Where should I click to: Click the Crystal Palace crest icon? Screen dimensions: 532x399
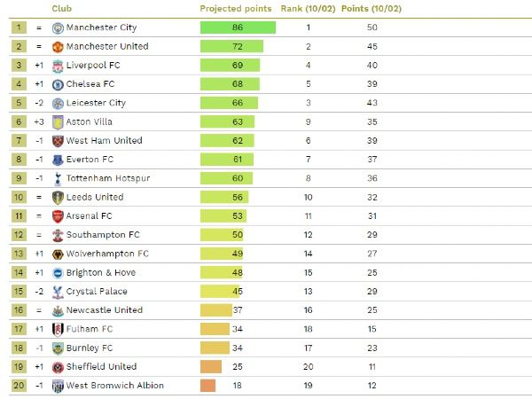click(x=58, y=292)
